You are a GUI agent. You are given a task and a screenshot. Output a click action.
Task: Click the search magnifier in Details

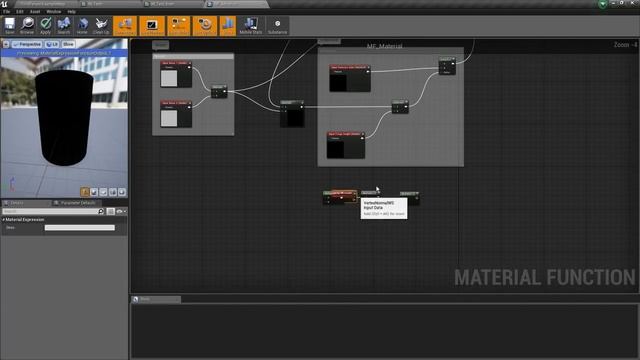101,211
